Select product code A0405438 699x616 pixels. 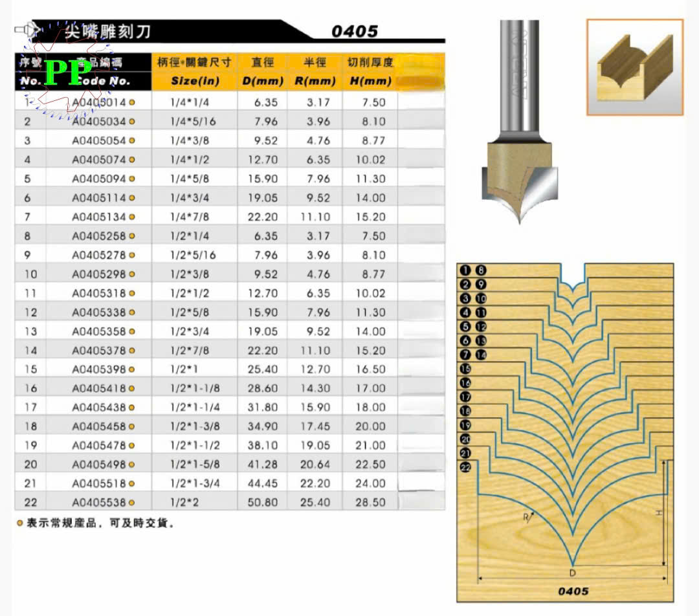99,408
